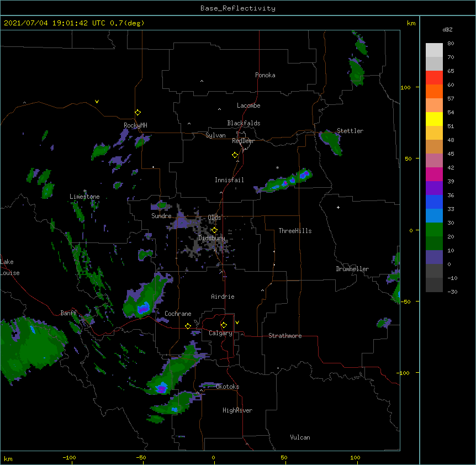Click the Base_Reflectivity title
This screenshot has width=476, height=465.
(238, 8)
